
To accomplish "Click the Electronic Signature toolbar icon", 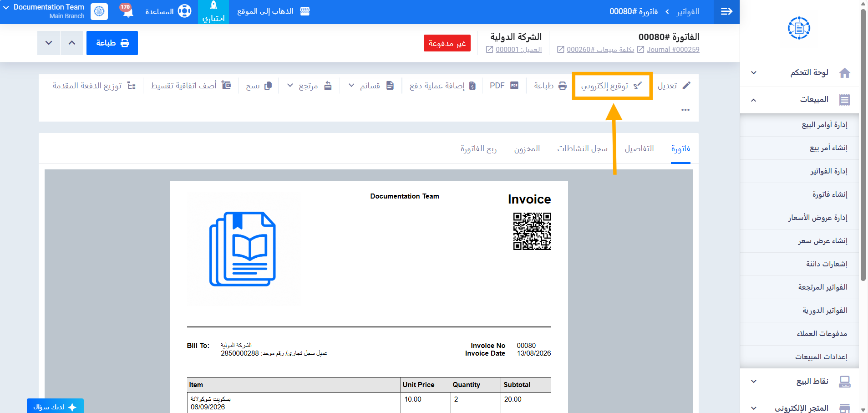I will (638, 86).
